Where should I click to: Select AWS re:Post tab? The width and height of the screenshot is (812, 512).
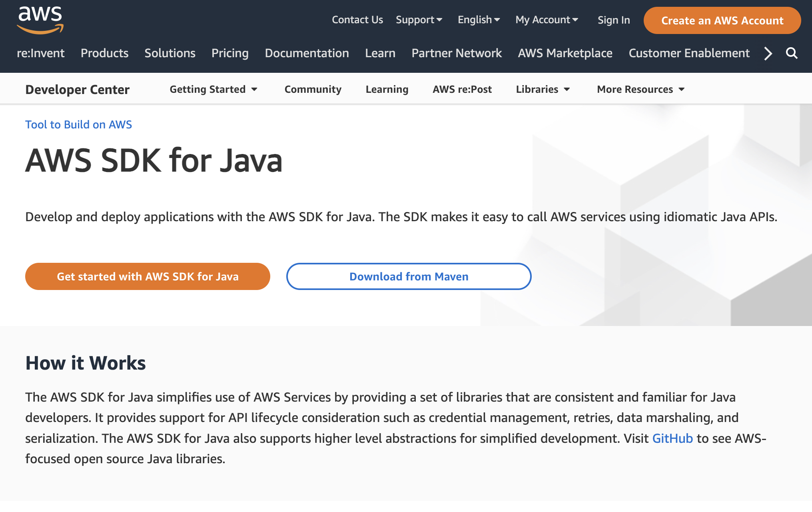click(462, 89)
